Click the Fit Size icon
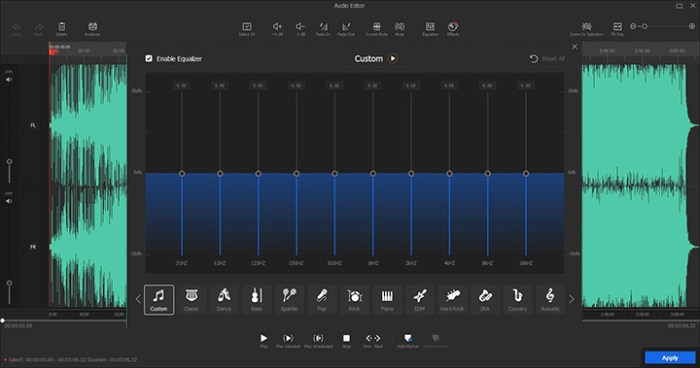Screen dimensions: 700x368 (617, 27)
